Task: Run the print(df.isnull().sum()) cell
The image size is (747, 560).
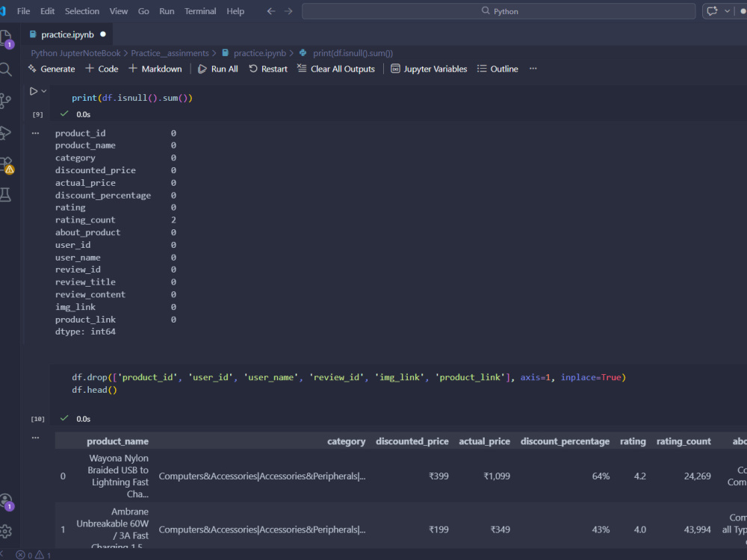Action: tap(34, 91)
